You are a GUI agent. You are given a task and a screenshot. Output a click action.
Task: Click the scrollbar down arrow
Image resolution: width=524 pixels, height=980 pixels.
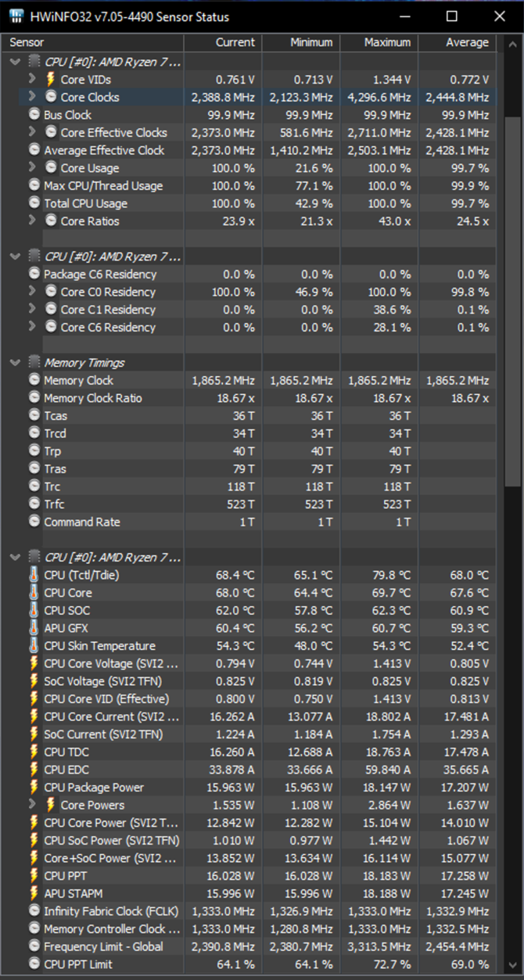[x=512, y=964]
